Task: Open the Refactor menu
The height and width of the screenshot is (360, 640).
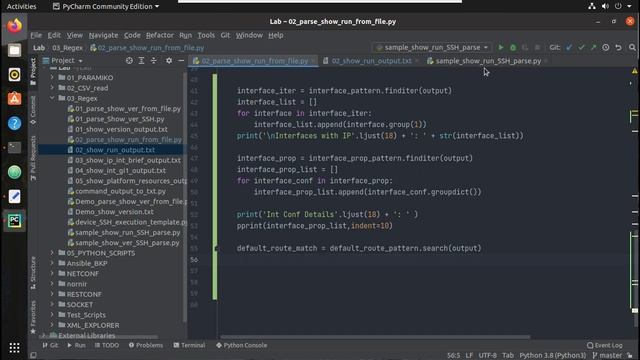Action: 160,35
